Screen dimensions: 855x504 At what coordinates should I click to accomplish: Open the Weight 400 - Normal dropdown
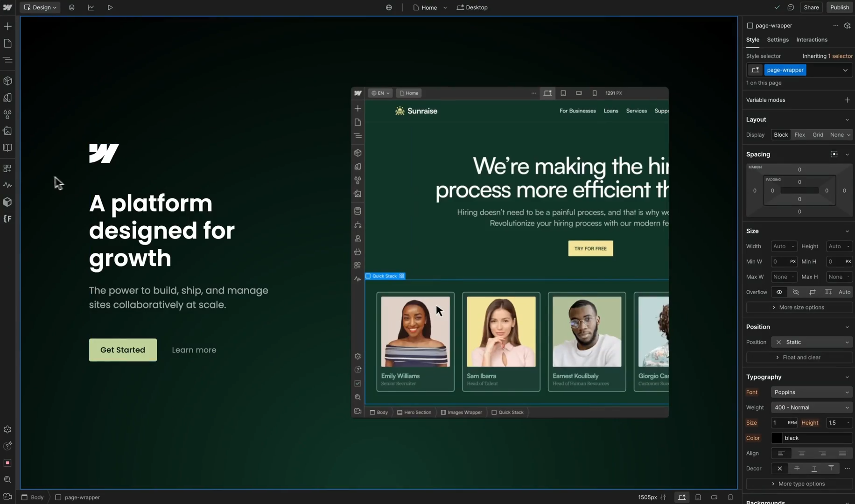(x=812, y=407)
